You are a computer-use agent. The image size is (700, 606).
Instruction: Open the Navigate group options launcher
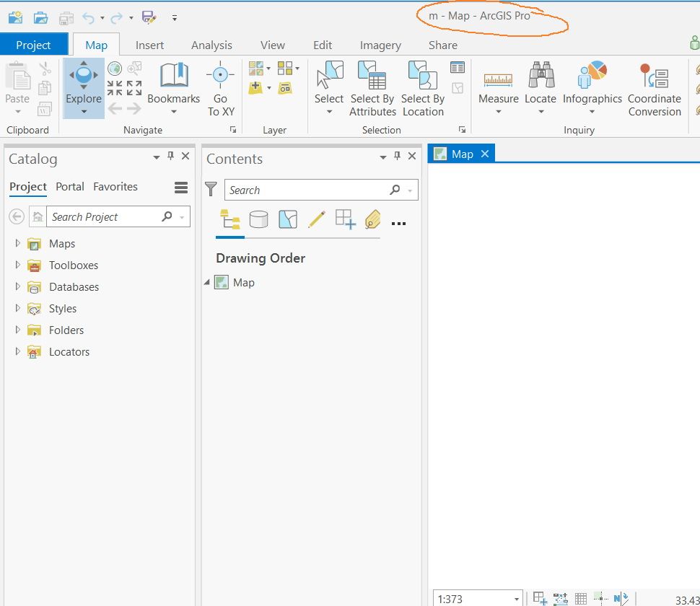coord(233,129)
